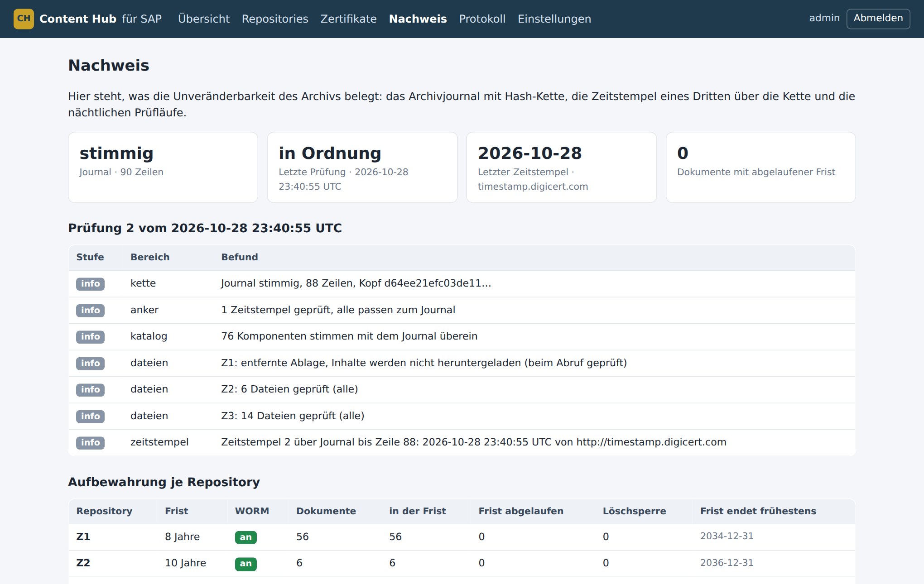Click the Content Hub für SAP title

click(x=101, y=19)
